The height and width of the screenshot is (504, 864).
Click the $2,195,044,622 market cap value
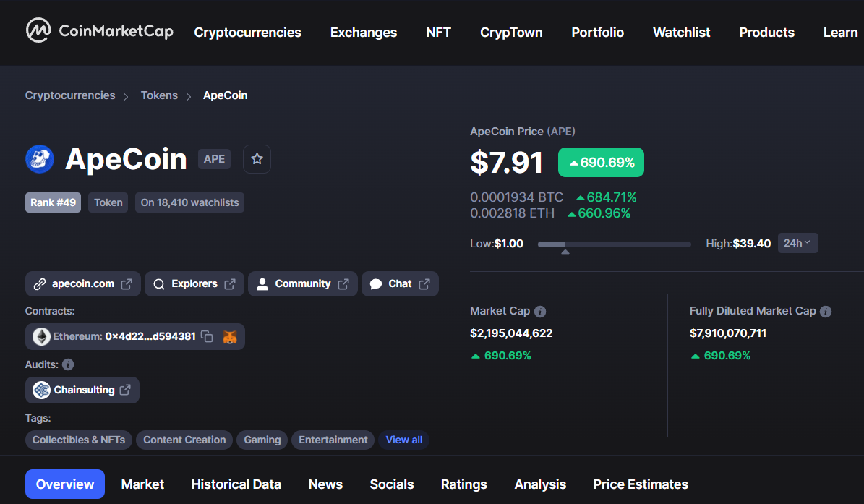[511, 333]
